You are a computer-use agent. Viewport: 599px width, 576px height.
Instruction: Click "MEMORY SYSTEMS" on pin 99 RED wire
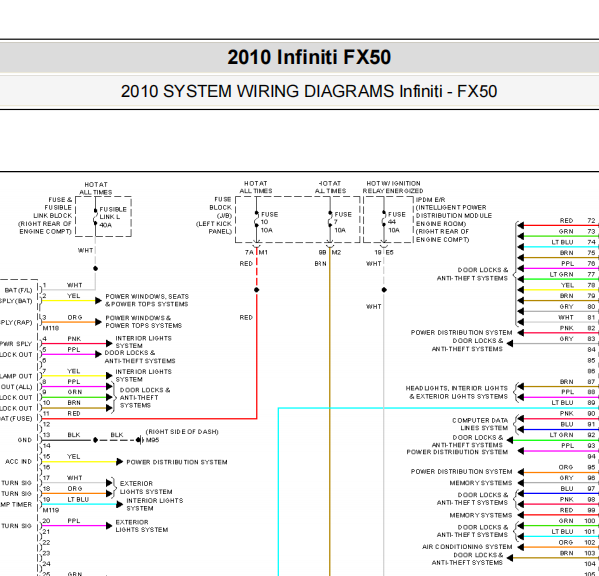481,515
